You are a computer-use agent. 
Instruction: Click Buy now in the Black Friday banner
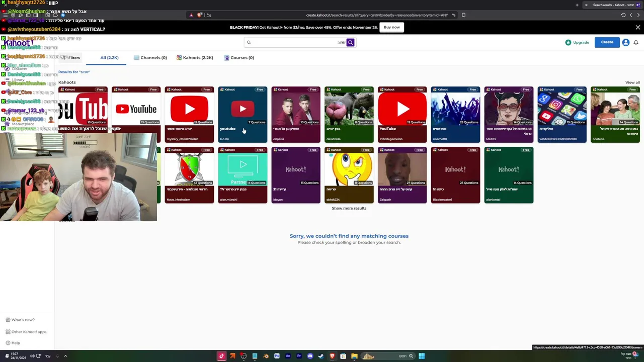(x=391, y=27)
